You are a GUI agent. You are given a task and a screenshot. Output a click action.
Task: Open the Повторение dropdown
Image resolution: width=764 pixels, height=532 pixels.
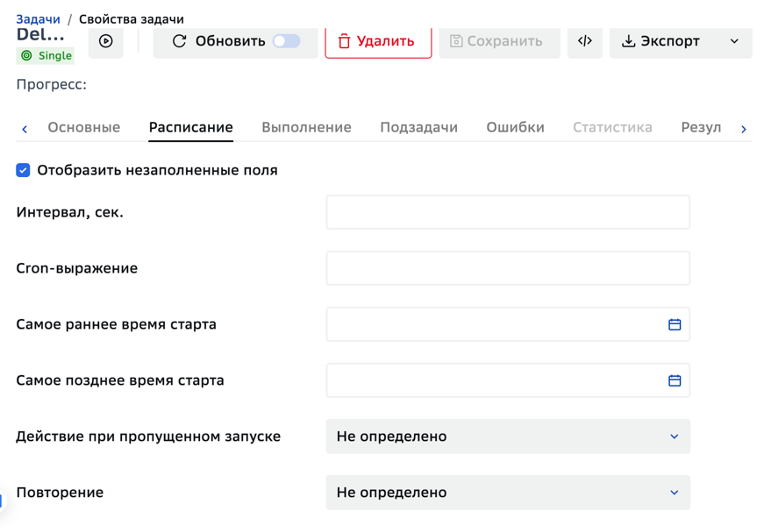508,493
